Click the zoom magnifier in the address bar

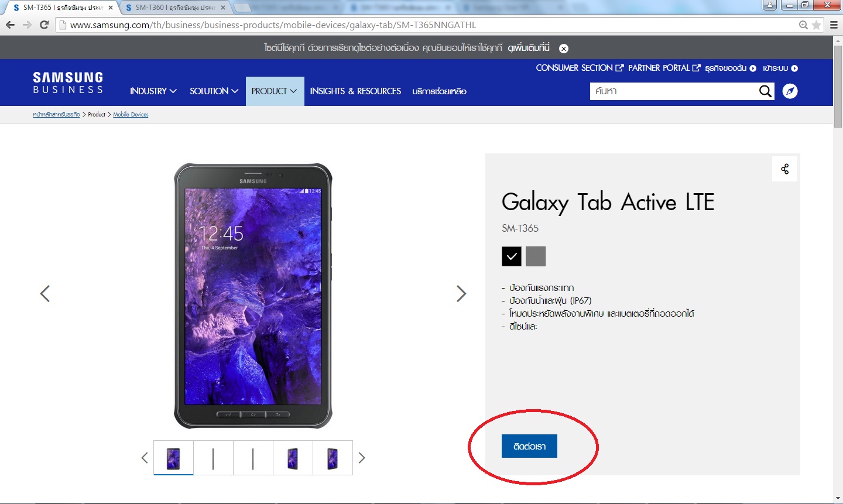click(x=804, y=25)
